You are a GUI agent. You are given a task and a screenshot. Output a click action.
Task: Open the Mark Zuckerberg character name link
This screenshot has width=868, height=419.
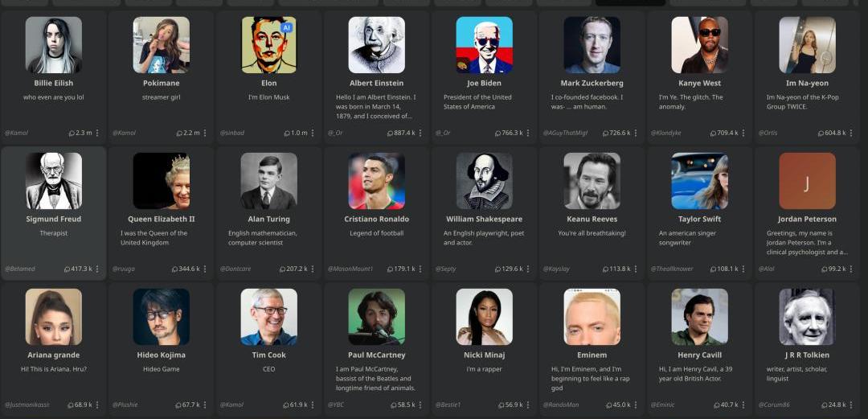(592, 83)
